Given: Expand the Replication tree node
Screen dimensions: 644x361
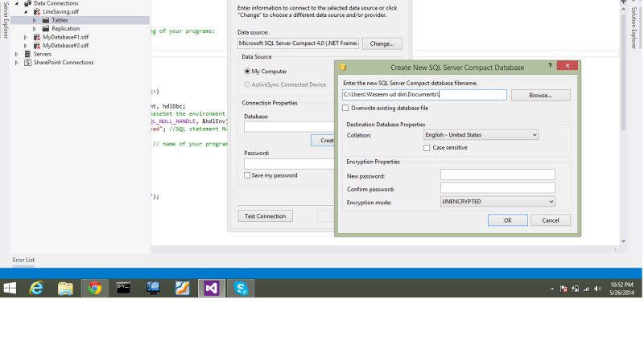Looking at the screenshot, I should point(35,29).
